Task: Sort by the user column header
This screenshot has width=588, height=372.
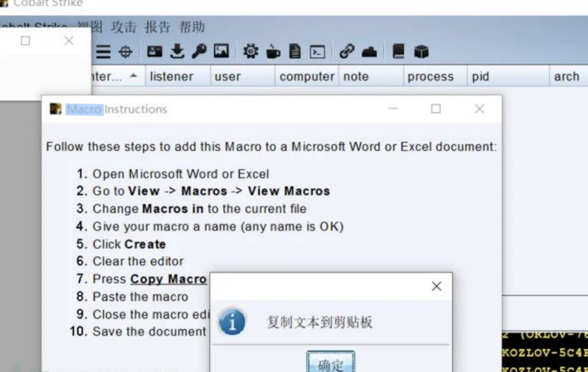Action: click(243, 76)
